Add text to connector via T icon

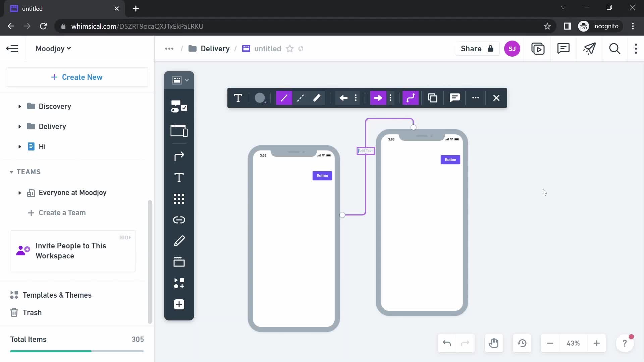coord(238,98)
